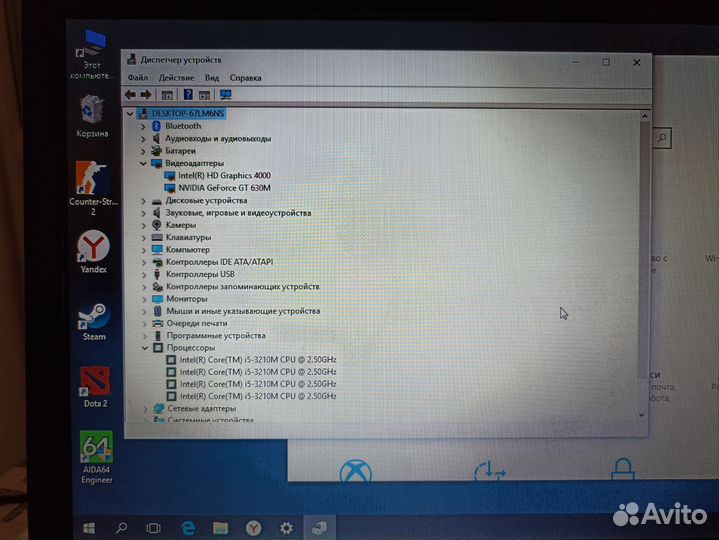Click the Forward arrow in Device Manager toolbar
The width and height of the screenshot is (719, 540).
click(x=146, y=94)
